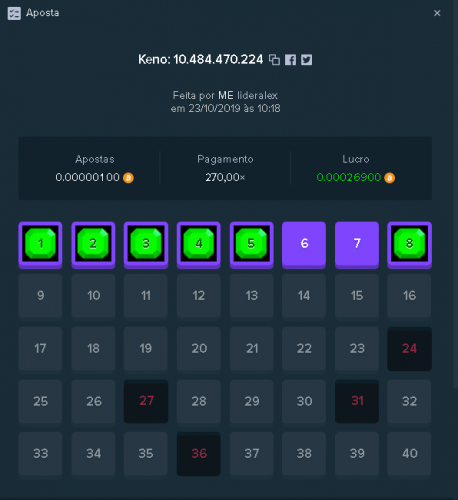This screenshot has height=500, width=458.
Task: Select green gem tile number 1
Action: [x=40, y=245]
